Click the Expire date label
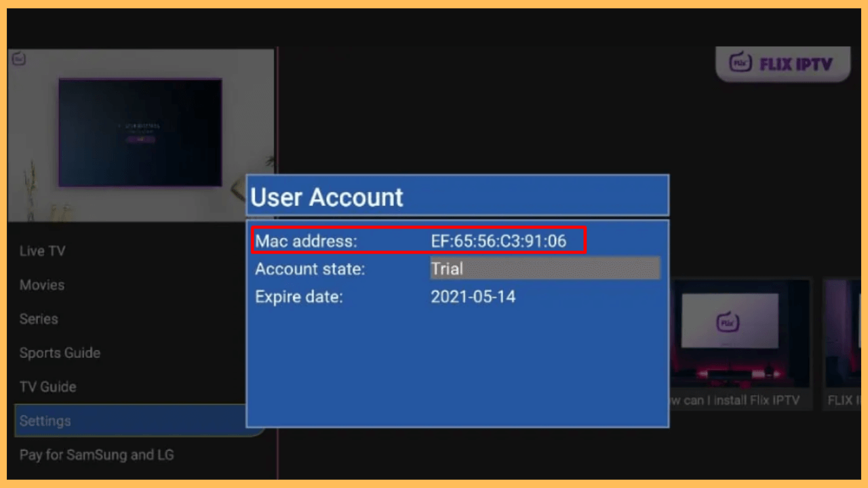This screenshot has width=868, height=488. tap(299, 297)
